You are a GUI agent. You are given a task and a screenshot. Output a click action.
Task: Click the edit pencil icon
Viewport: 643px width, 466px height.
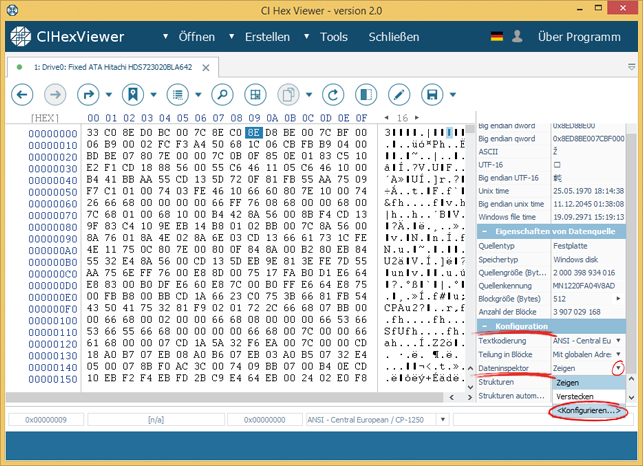(x=399, y=95)
